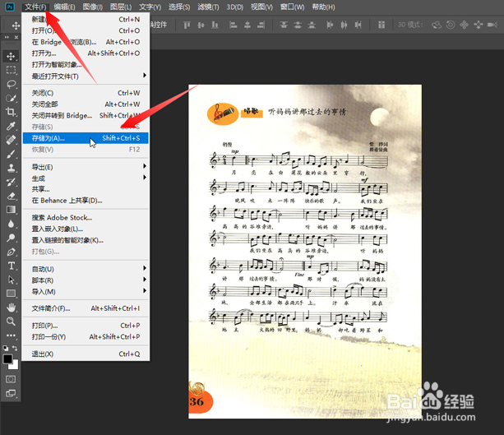Viewport: 504px width, 435px height.
Task: Select the Move tool in the toolbox
Action: point(11,56)
